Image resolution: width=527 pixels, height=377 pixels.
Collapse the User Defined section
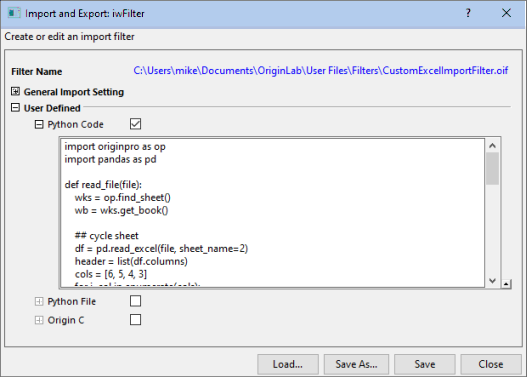click(x=15, y=108)
